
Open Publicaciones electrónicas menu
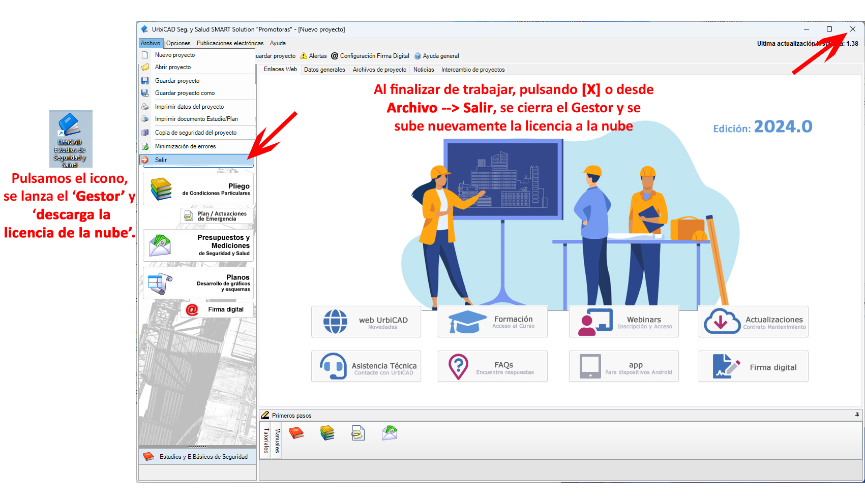coord(230,43)
